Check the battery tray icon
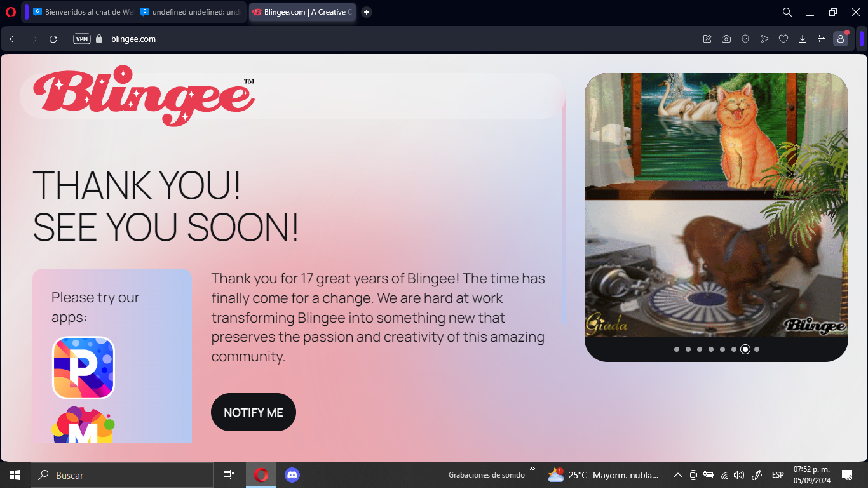This screenshot has width=868, height=489. [x=709, y=475]
